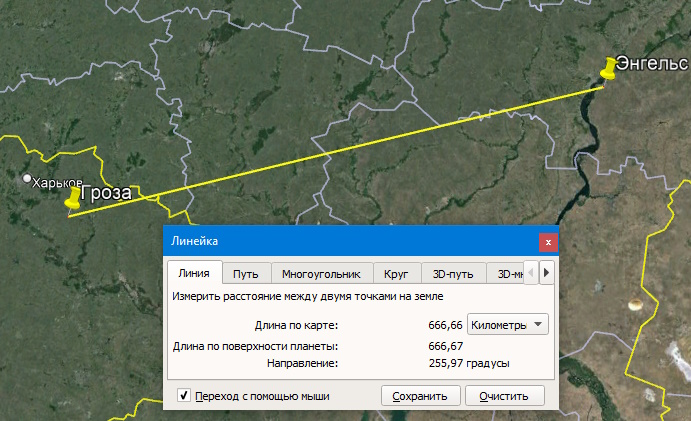
Task: Open the Километры units dropdown
Action: (x=508, y=325)
